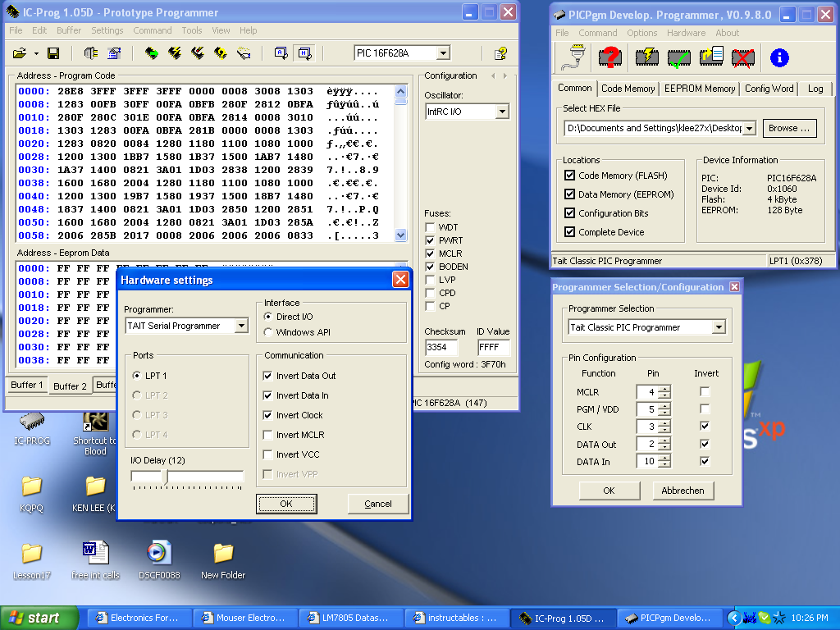Open IC-Prog's Command menu
The width and height of the screenshot is (840, 630).
152,30
